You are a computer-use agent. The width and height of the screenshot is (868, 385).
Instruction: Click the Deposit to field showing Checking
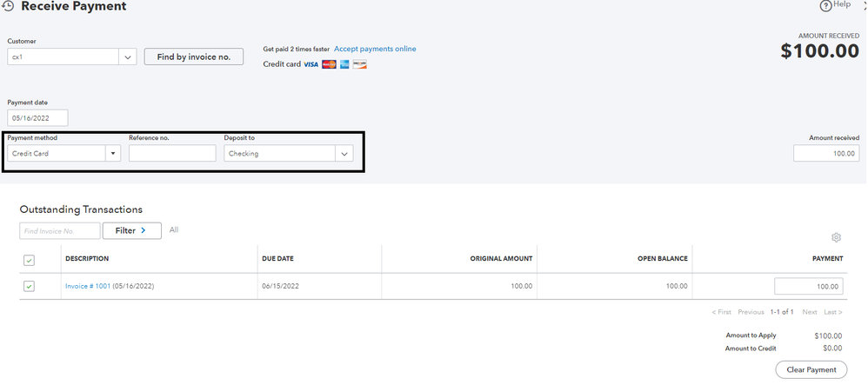pyautogui.click(x=279, y=154)
